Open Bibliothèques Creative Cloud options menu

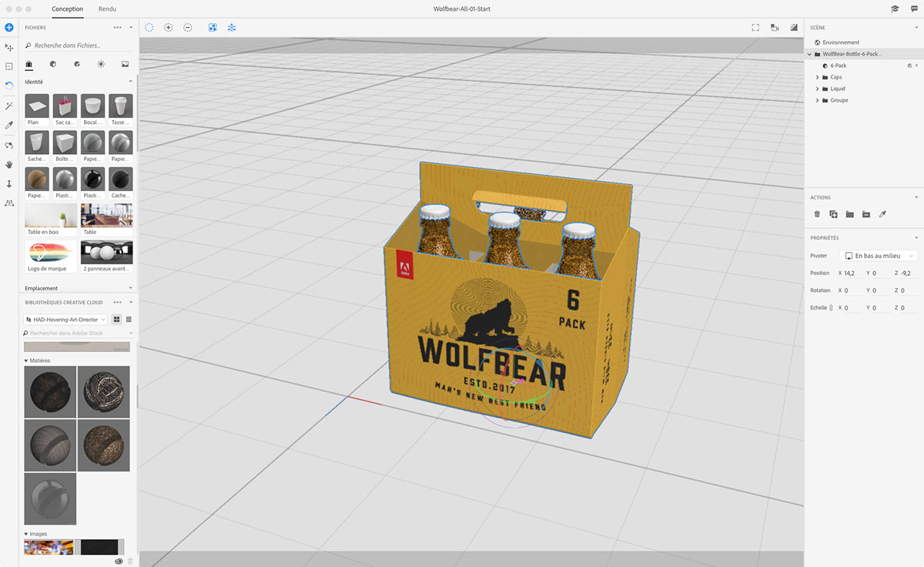click(117, 303)
